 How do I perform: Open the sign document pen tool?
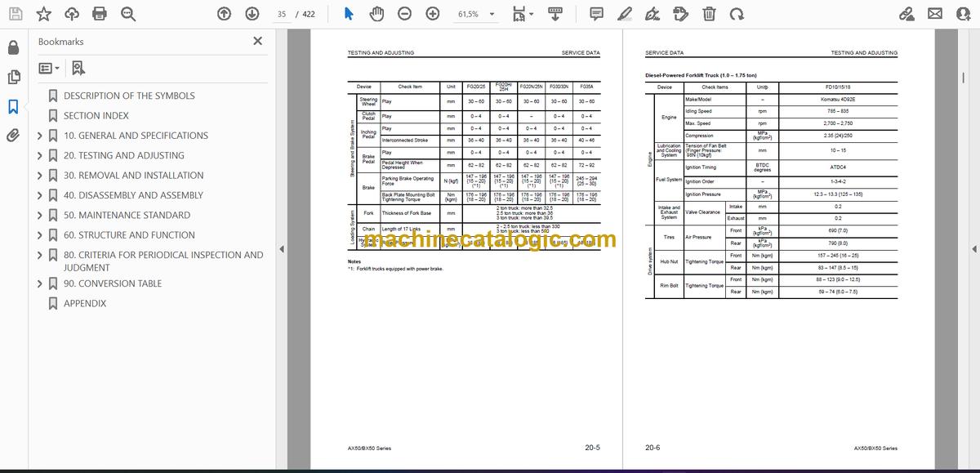pyautogui.click(x=653, y=14)
